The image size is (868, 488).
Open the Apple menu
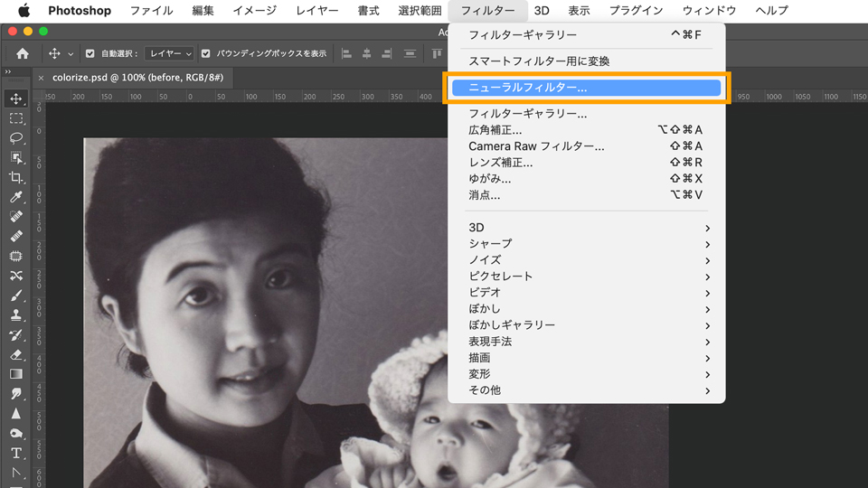click(x=24, y=11)
